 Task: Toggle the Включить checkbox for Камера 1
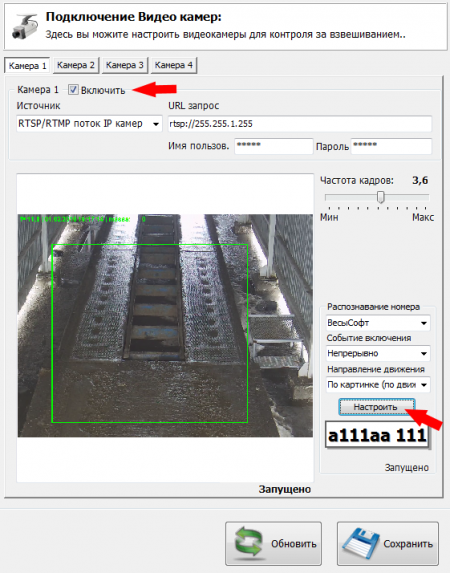73,90
